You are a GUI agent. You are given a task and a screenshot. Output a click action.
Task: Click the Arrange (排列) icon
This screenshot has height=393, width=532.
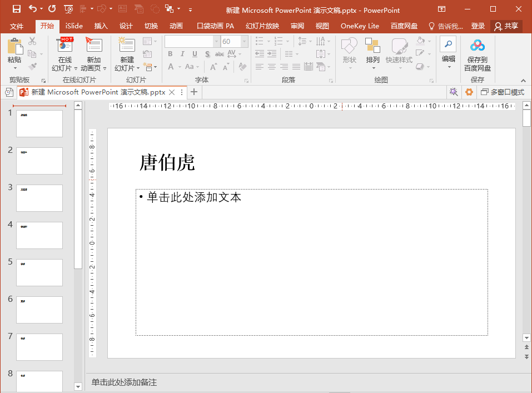[x=372, y=46]
